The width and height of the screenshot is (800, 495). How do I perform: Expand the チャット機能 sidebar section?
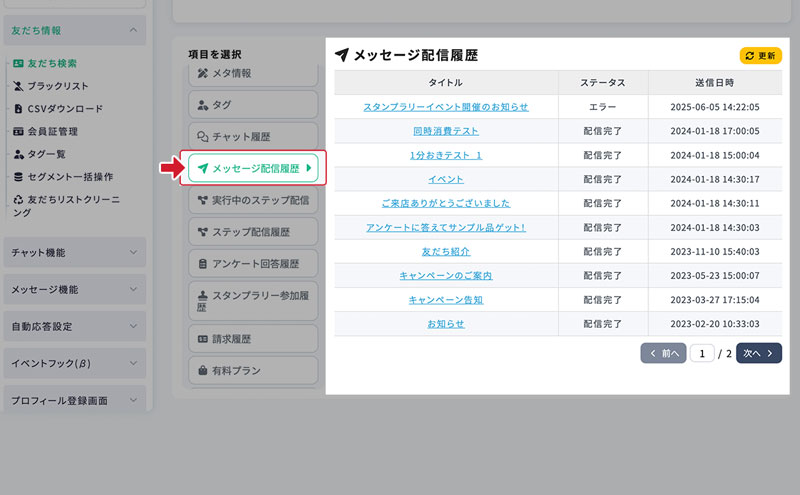[x=133, y=253]
